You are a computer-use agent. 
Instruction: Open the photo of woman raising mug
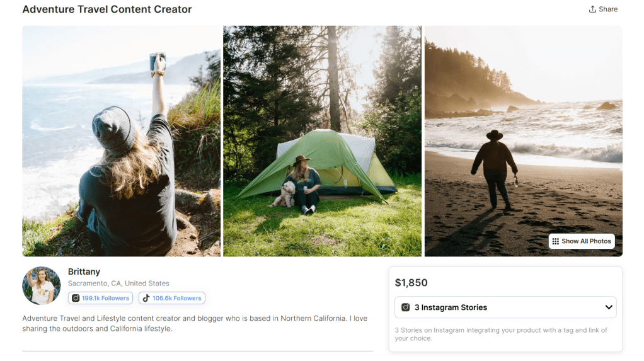click(122, 141)
